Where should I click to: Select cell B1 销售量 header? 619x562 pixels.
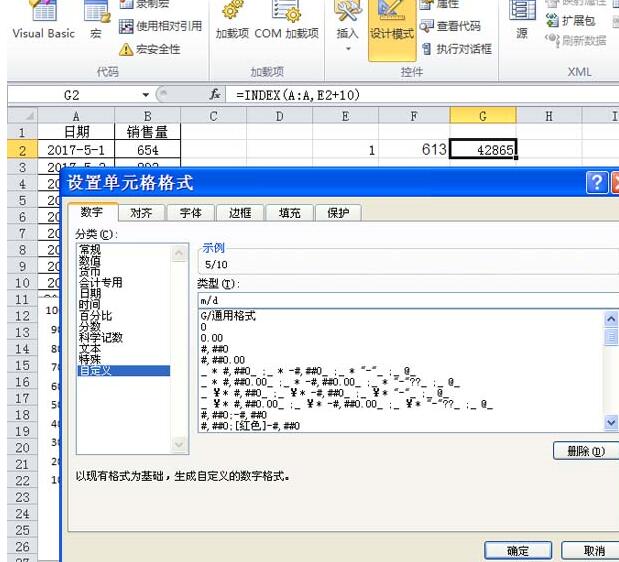click(147, 132)
